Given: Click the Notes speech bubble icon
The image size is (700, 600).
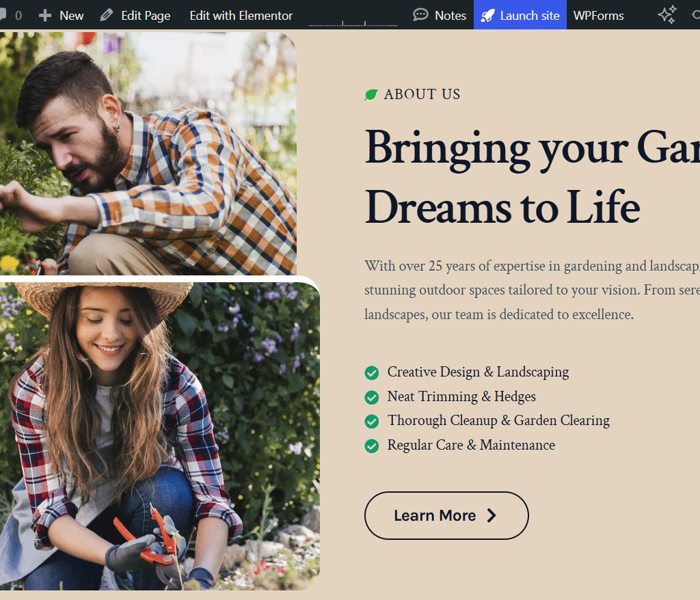Looking at the screenshot, I should click(x=420, y=15).
